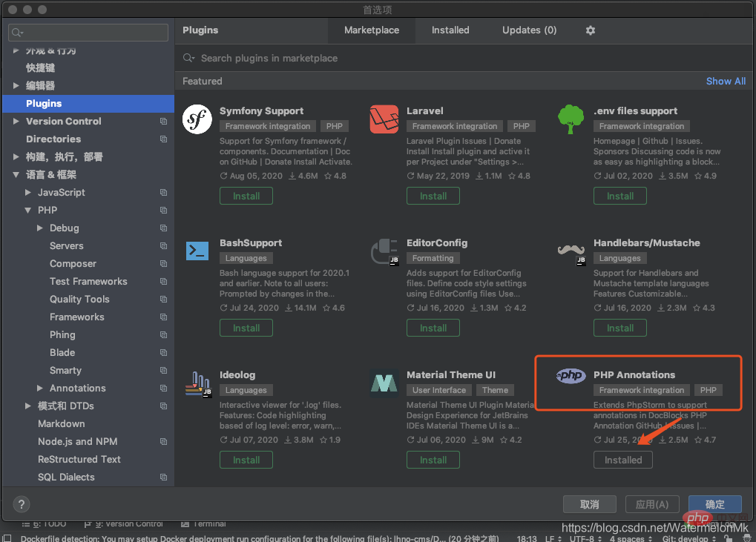This screenshot has height=542, width=756.
Task: Collapse the 语言 & 框架 group
Action: point(16,175)
